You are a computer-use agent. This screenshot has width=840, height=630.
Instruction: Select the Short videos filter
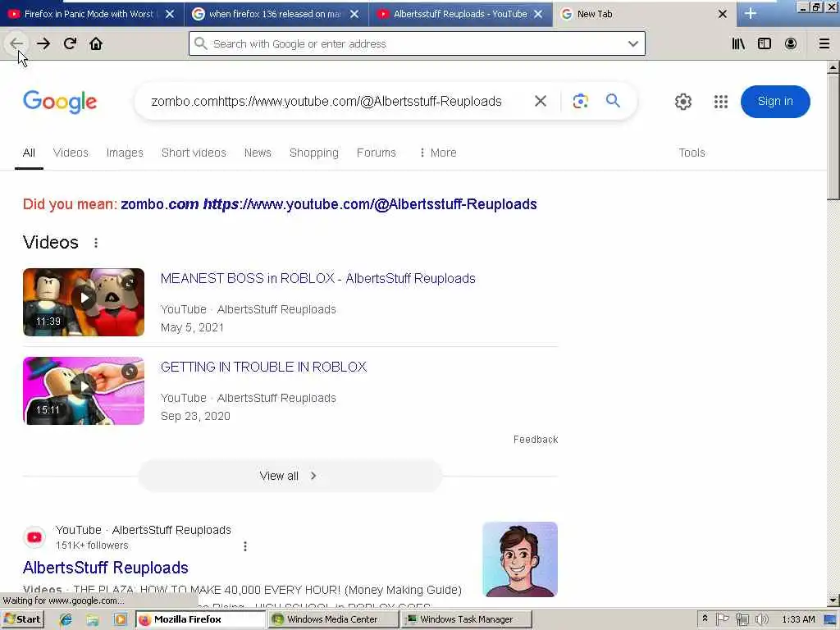[x=194, y=153]
